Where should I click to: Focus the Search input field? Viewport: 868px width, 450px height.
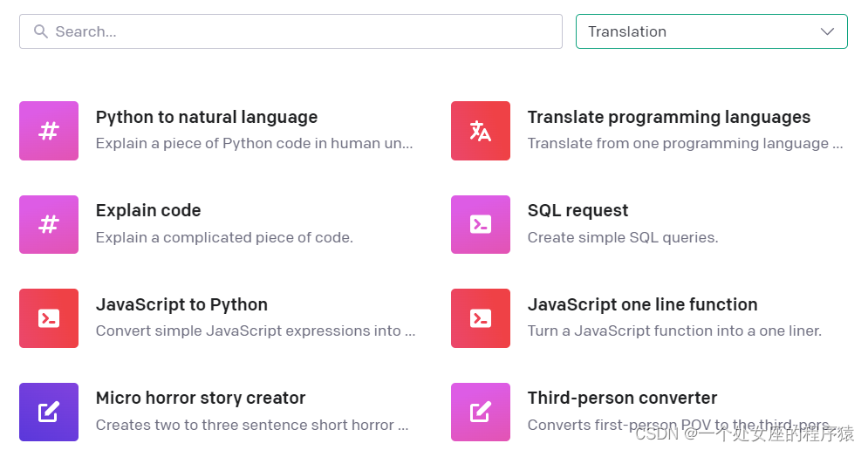click(x=297, y=31)
